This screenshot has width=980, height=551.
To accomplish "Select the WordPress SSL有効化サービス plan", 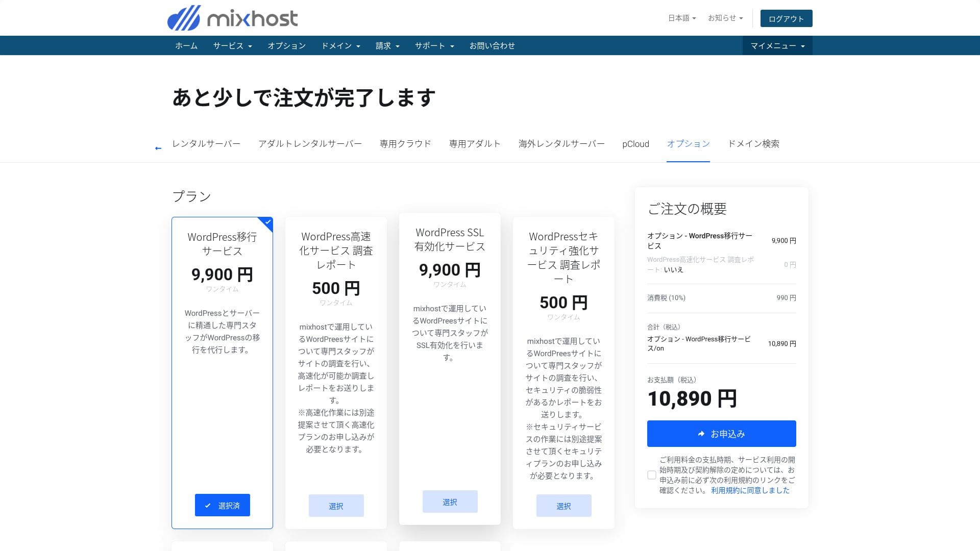I will [450, 502].
